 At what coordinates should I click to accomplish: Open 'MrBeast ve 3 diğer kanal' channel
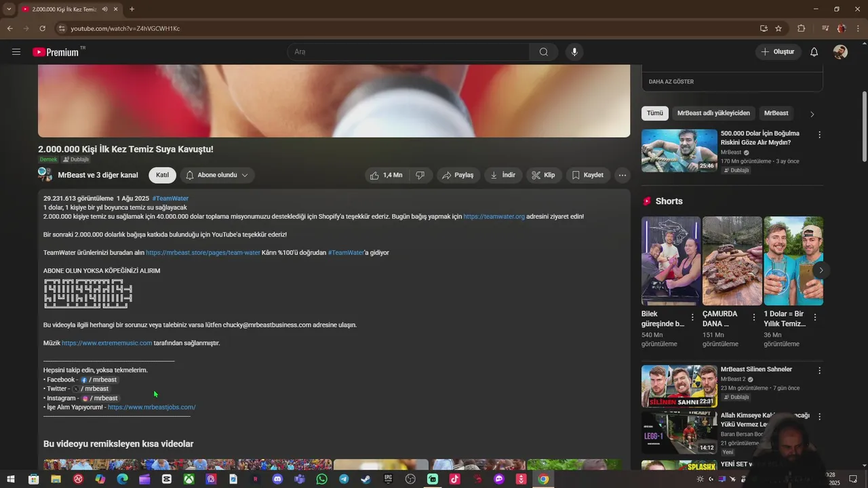[x=98, y=175]
